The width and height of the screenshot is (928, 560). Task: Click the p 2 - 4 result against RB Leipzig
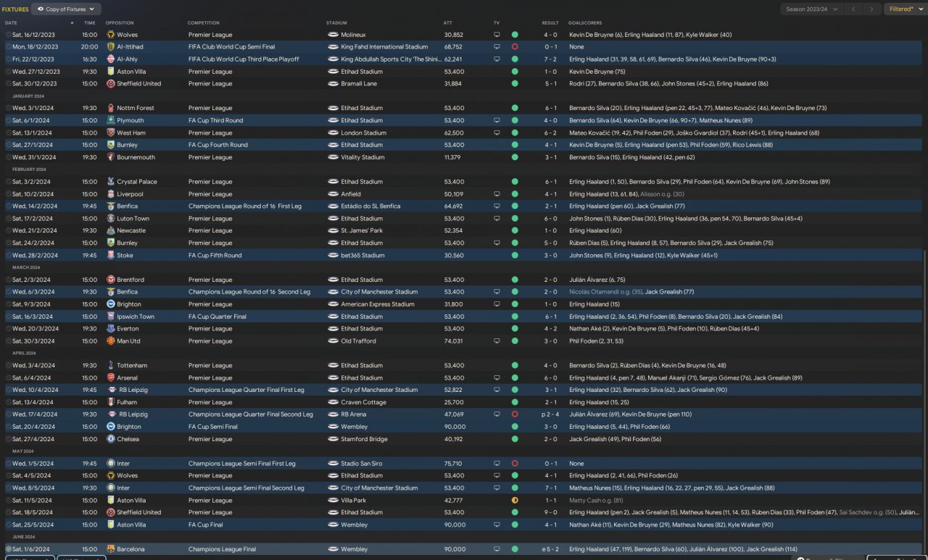(549, 414)
